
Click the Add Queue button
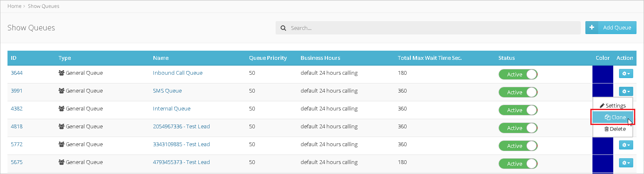pos(611,28)
